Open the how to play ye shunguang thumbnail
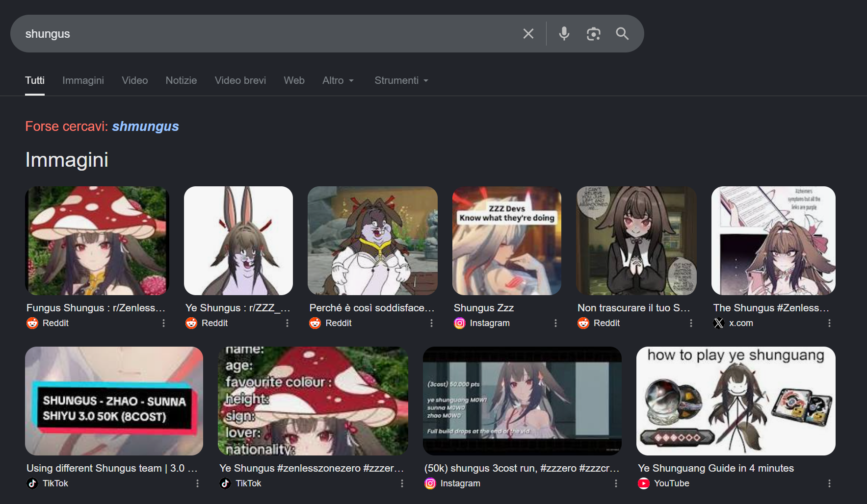 (736, 401)
